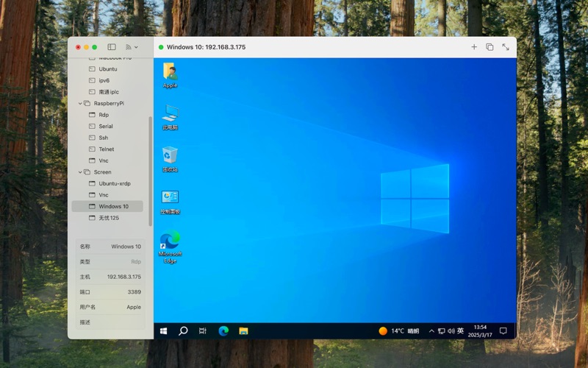Collapse the Screen group
Screen dimensions: 588x368
click(80, 172)
